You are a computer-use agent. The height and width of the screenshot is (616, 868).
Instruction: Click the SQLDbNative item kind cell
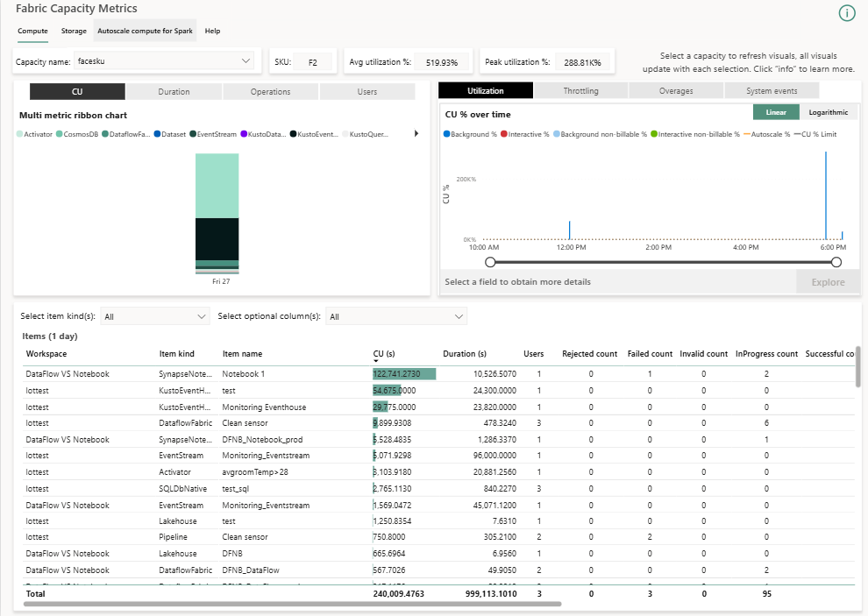(x=182, y=489)
